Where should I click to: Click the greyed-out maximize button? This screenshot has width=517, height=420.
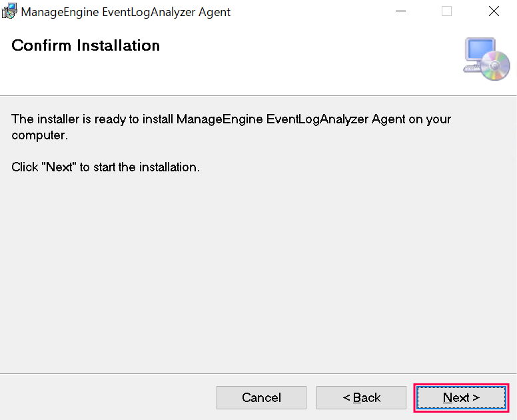446,11
